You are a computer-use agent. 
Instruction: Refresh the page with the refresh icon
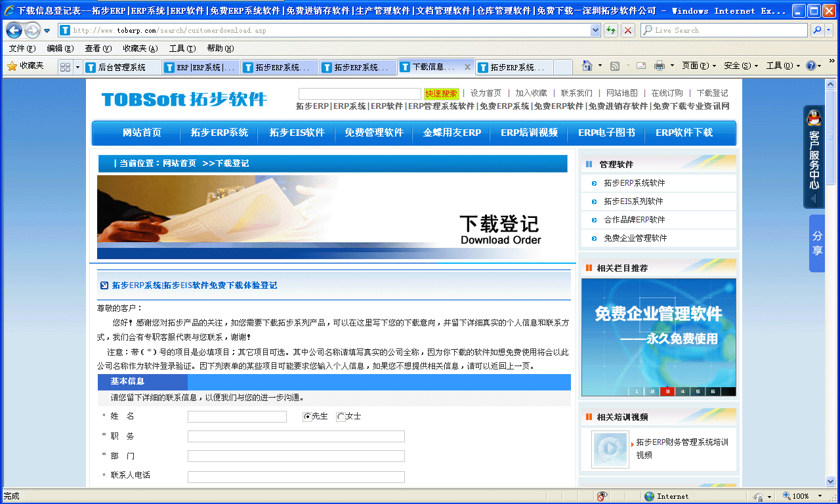click(x=610, y=30)
